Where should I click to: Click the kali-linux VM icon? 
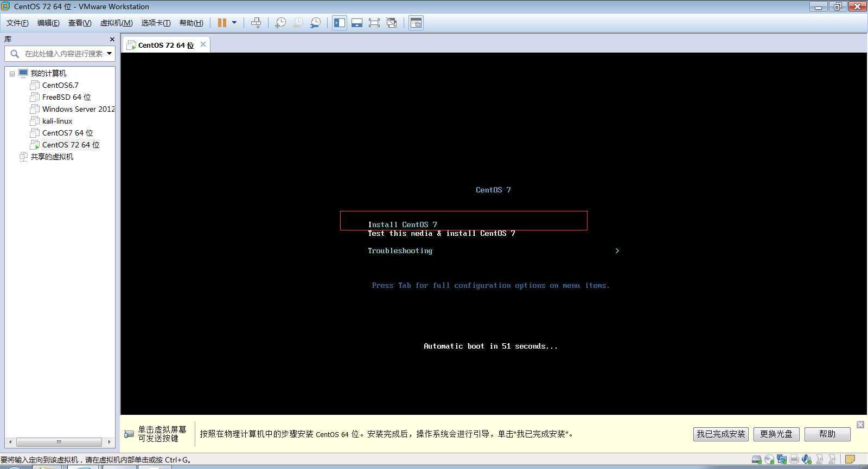pyautogui.click(x=35, y=121)
